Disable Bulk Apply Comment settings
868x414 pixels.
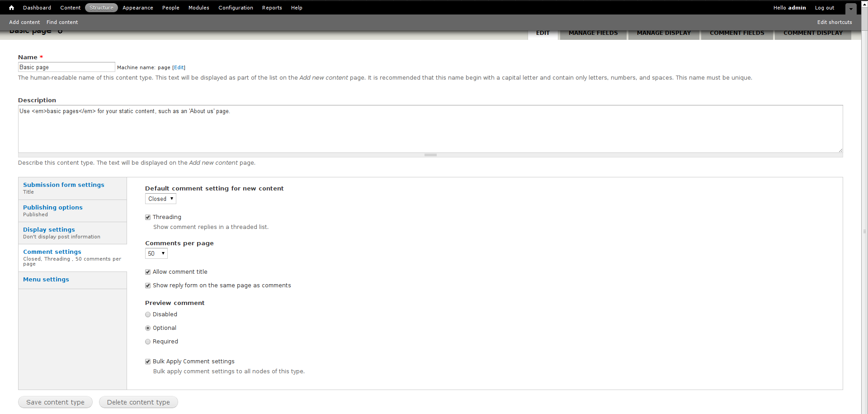click(x=147, y=361)
